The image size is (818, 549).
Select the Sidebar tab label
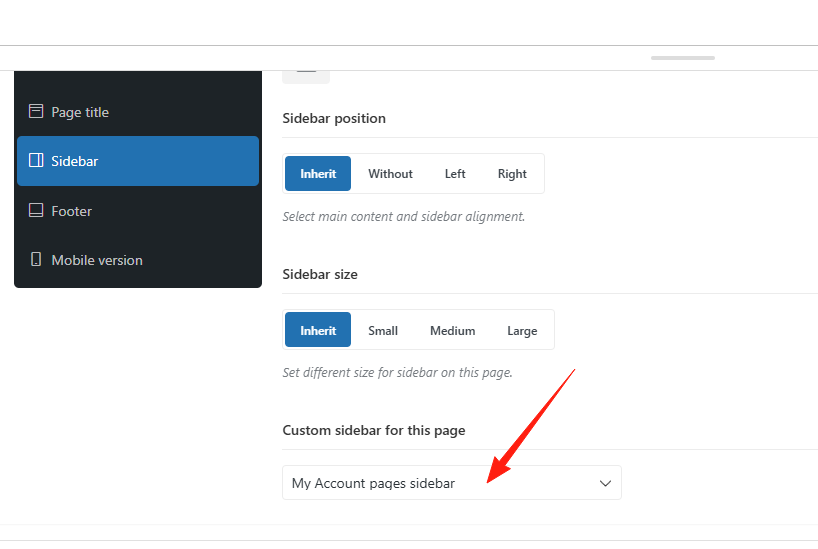75,161
